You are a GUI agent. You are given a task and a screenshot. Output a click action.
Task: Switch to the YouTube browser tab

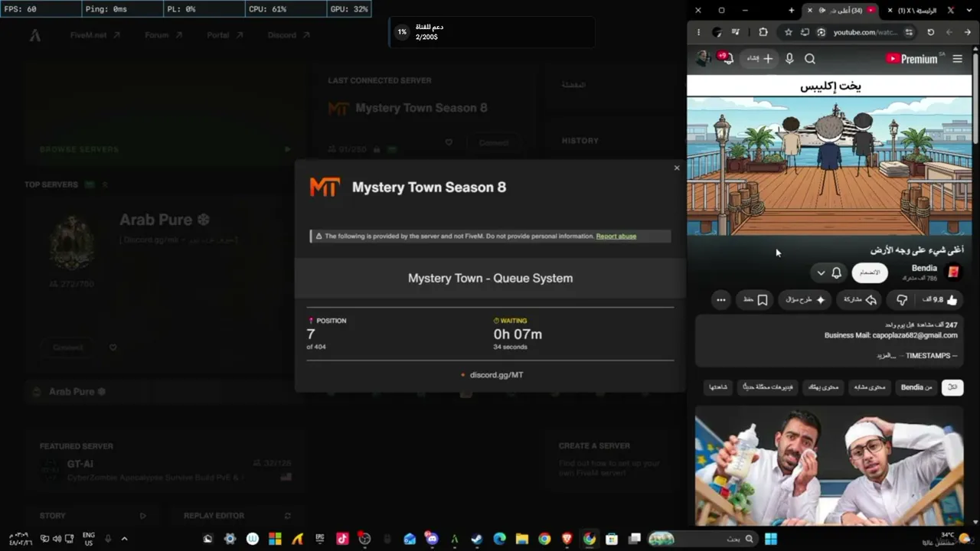coord(842,11)
